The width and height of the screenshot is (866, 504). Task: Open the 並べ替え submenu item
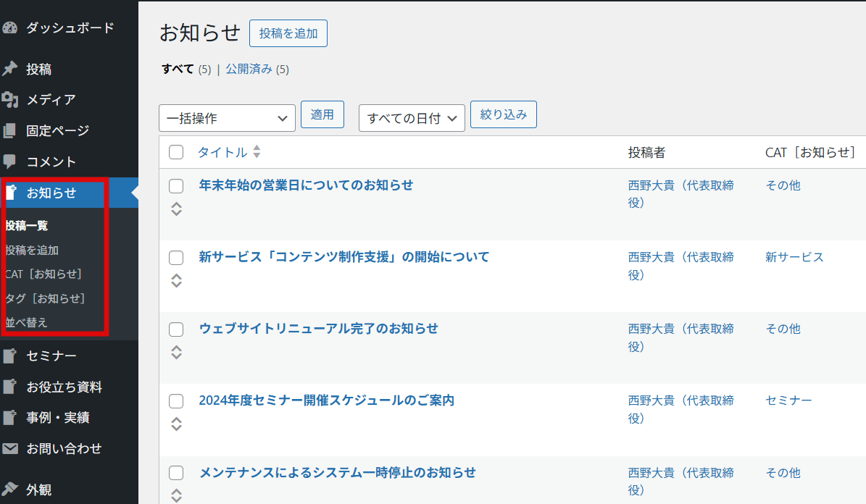(27, 322)
